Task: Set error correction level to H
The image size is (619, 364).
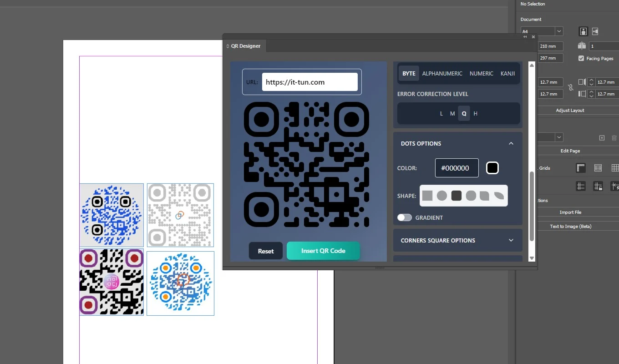Action: click(475, 114)
